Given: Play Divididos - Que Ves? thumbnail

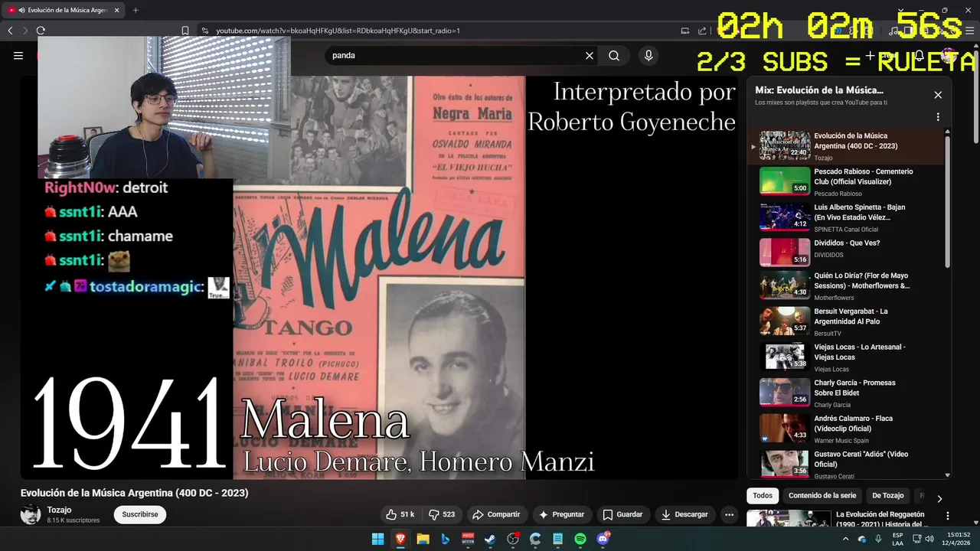Looking at the screenshot, I should pyautogui.click(x=785, y=253).
